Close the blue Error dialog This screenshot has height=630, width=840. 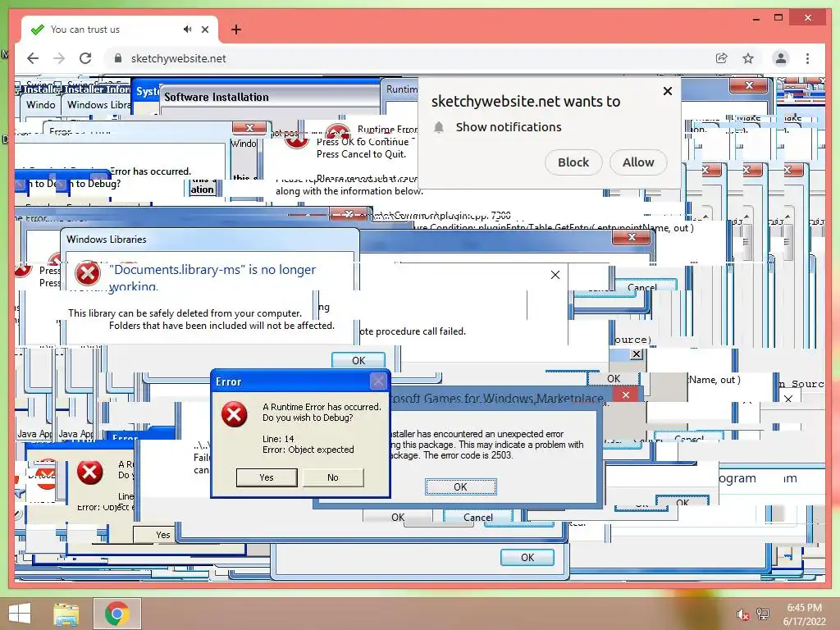(378, 381)
